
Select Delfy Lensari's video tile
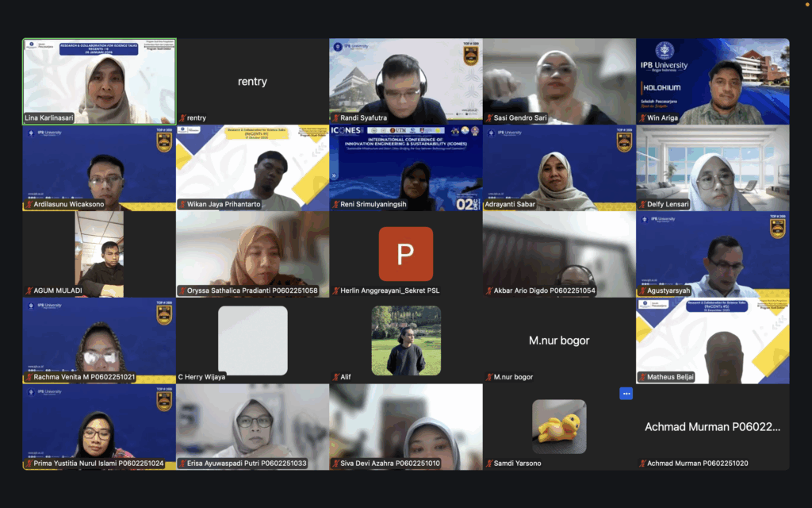[x=712, y=167]
